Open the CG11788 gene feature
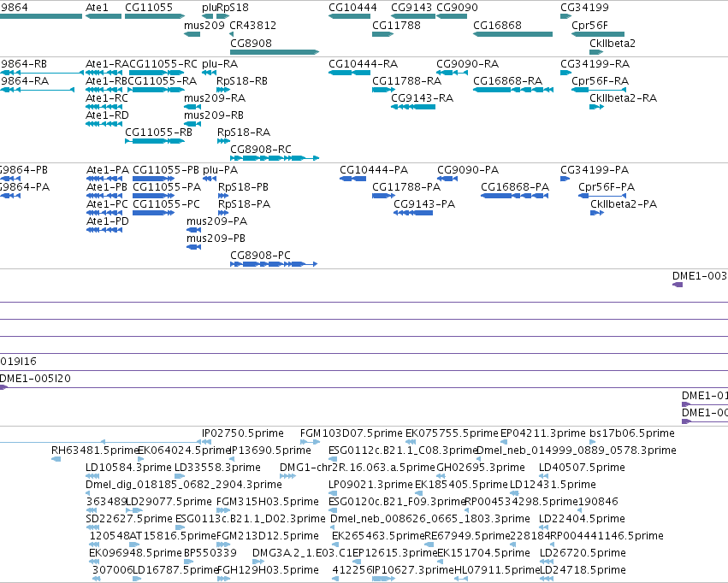728x583 pixels. tap(382, 34)
